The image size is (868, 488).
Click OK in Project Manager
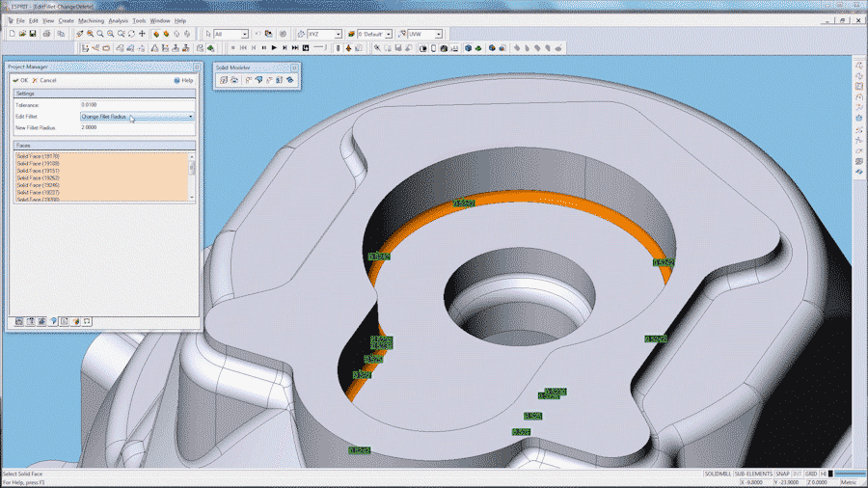tap(20, 80)
